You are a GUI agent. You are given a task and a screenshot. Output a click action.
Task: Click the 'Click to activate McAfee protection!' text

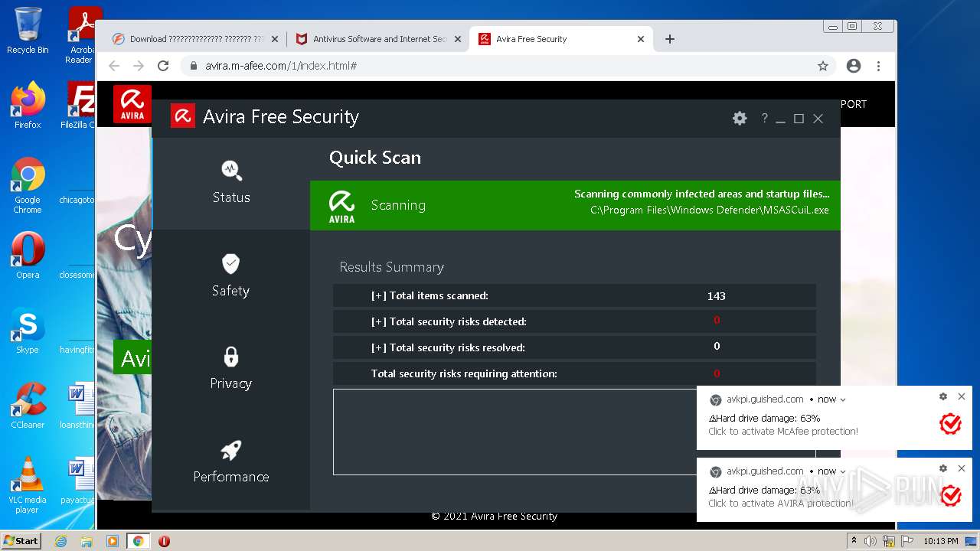point(783,432)
